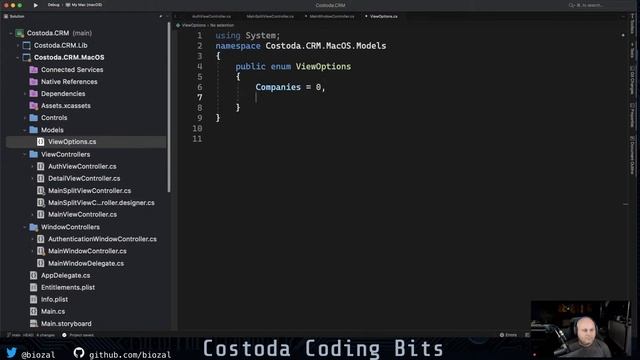Collapse the Costoda.CRM solution node

(11, 33)
